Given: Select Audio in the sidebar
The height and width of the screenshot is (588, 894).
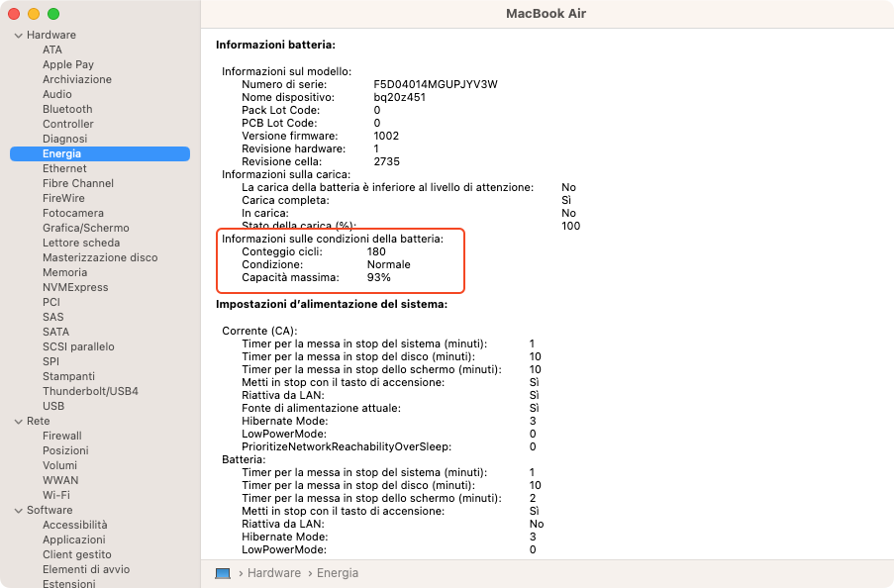Looking at the screenshot, I should (x=57, y=94).
